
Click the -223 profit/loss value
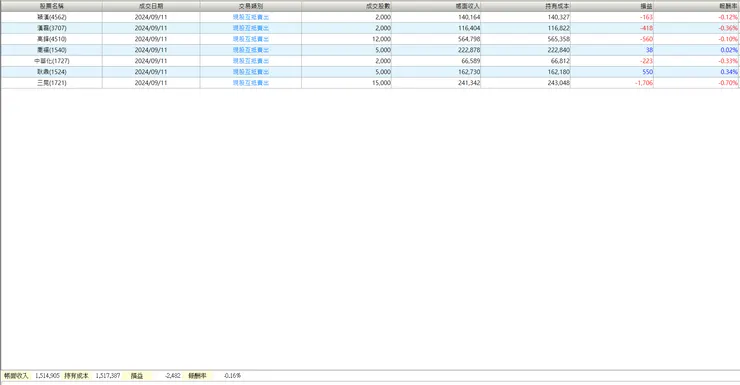[647, 61]
